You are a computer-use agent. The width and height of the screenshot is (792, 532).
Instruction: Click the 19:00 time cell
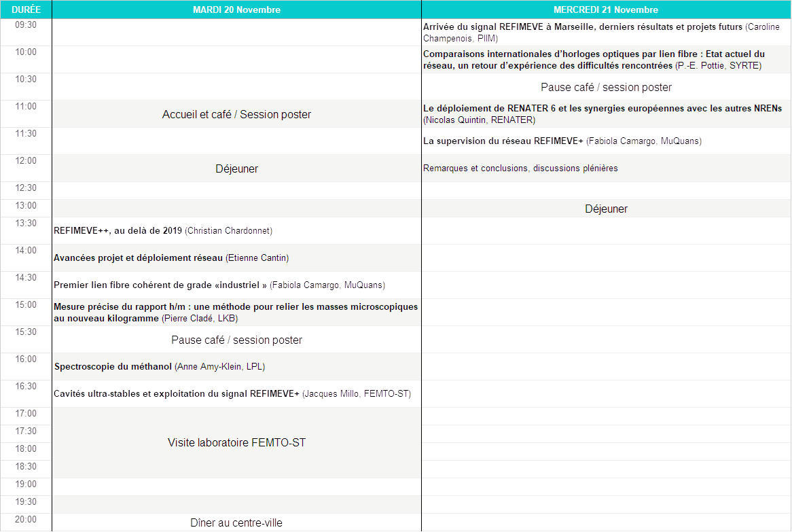coord(26,487)
